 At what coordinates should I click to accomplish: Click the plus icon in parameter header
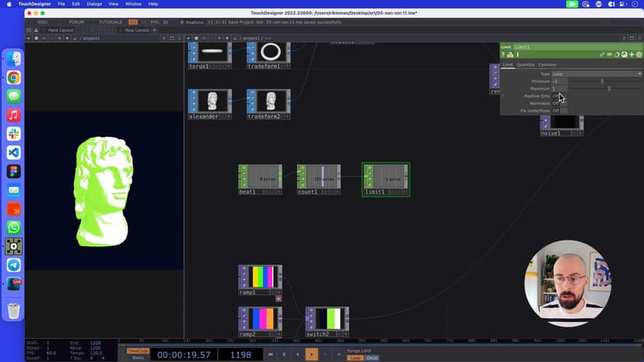pos(631,54)
